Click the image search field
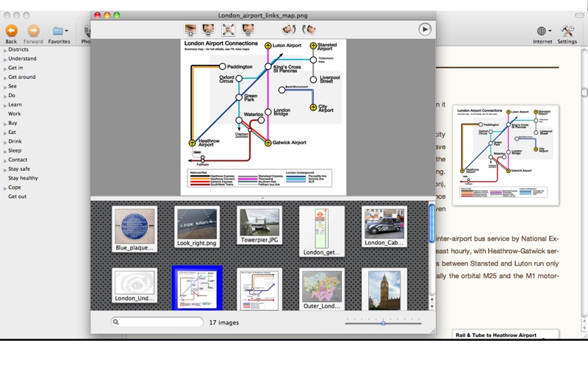The image size is (588, 368). (157, 322)
